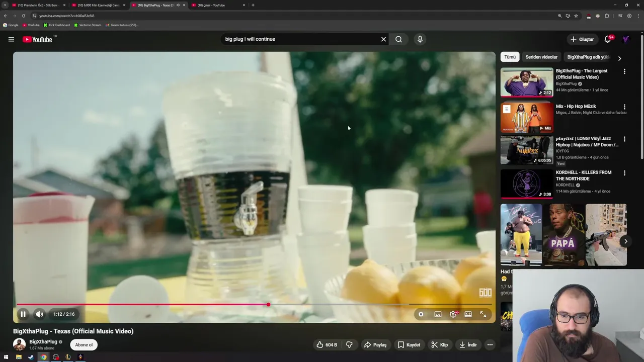
Task: Open the Gelen Kutusu bookmark
Action: [122, 25]
